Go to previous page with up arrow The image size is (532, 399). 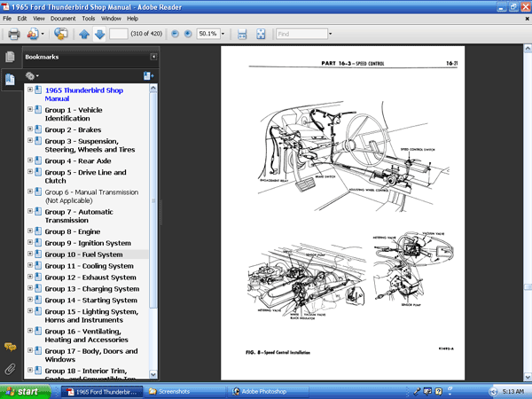click(x=84, y=34)
